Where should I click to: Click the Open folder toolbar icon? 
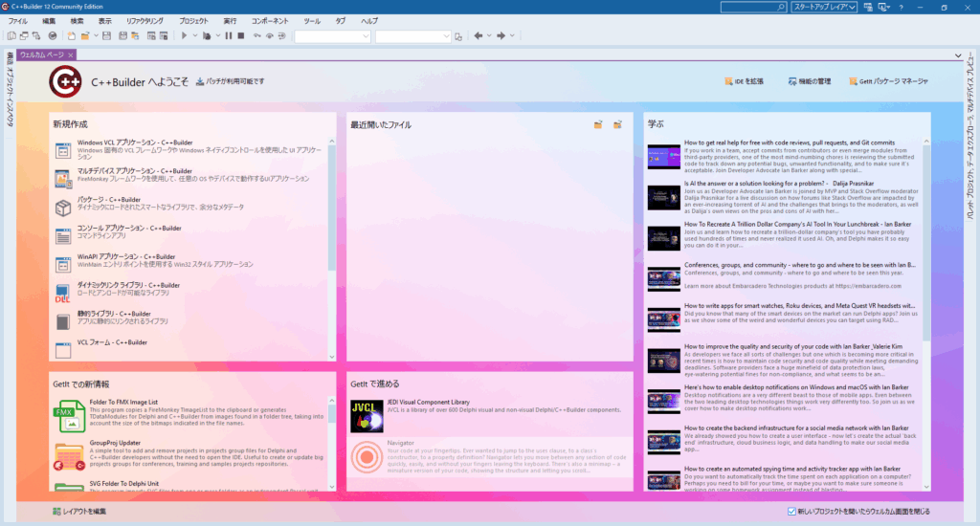[x=85, y=35]
